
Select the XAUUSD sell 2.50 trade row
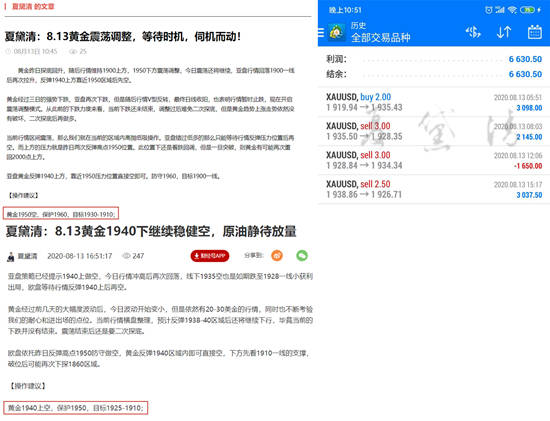[434, 189]
